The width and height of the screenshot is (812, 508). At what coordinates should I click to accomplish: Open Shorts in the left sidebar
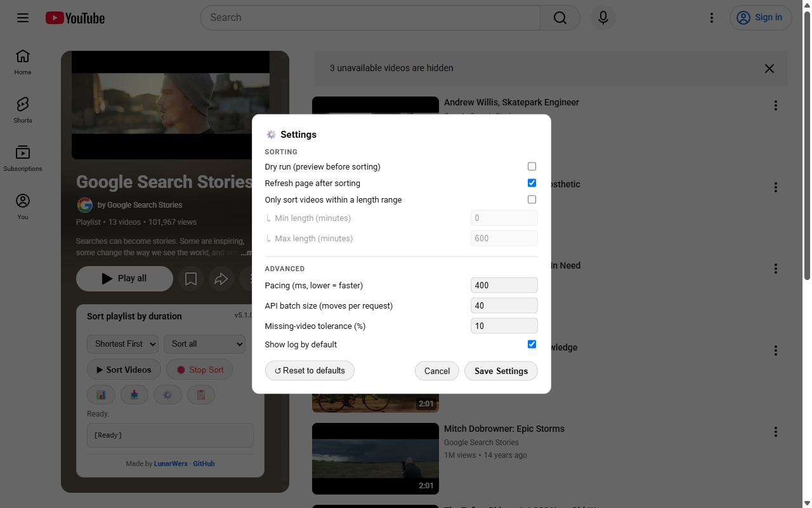23,110
